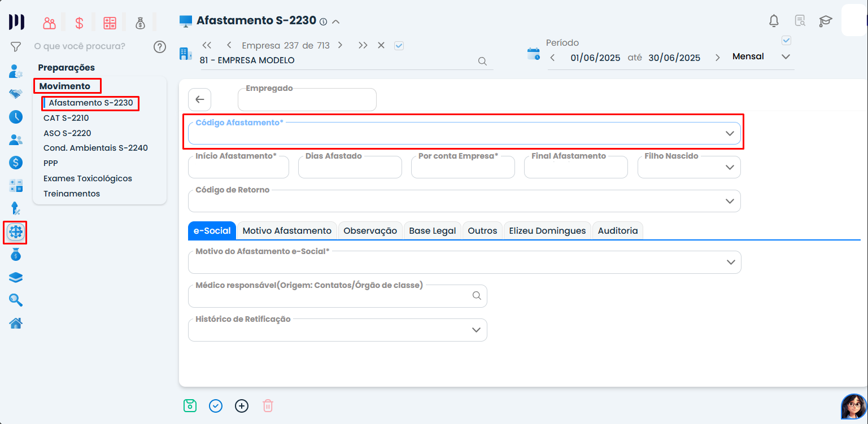
Task: Click the dark money bag top toolbar icon
Action: pyautogui.click(x=140, y=23)
